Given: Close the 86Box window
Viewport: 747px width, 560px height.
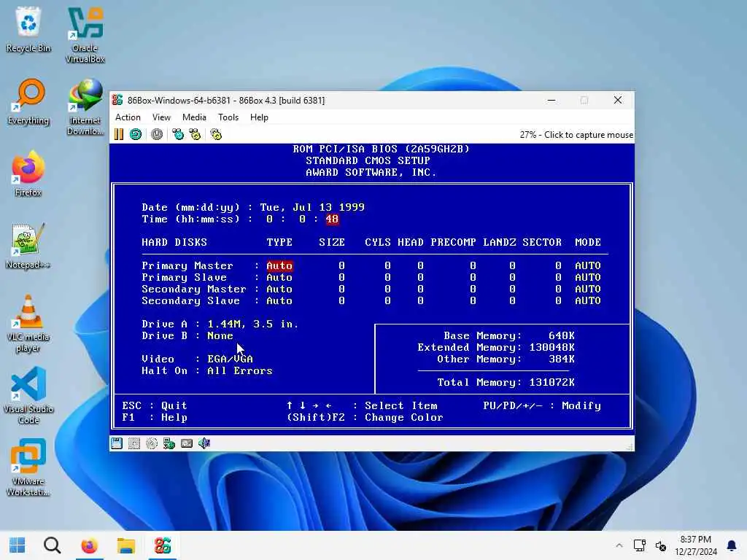Looking at the screenshot, I should (618, 101).
